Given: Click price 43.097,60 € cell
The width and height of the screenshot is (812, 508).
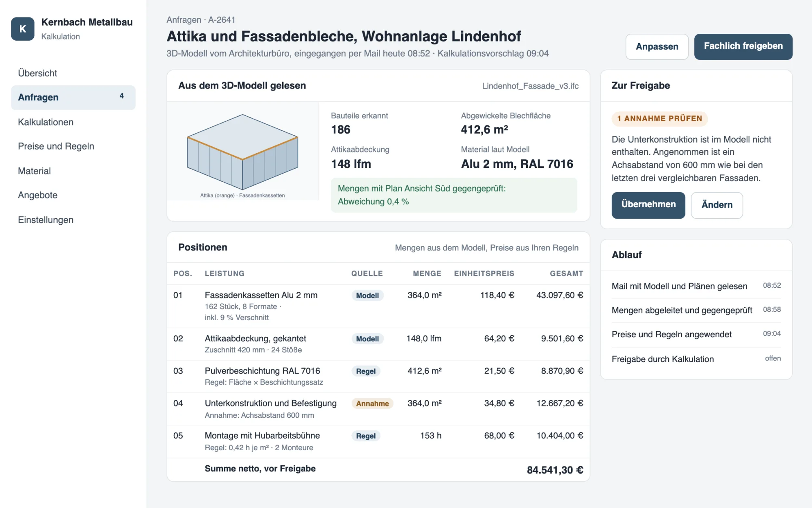Looking at the screenshot, I should pyautogui.click(x=559, y=295).
